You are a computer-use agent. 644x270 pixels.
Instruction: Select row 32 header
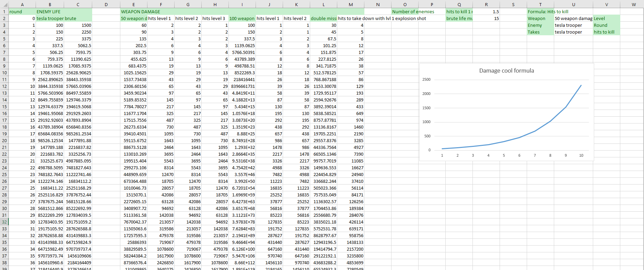click(4, 222)
